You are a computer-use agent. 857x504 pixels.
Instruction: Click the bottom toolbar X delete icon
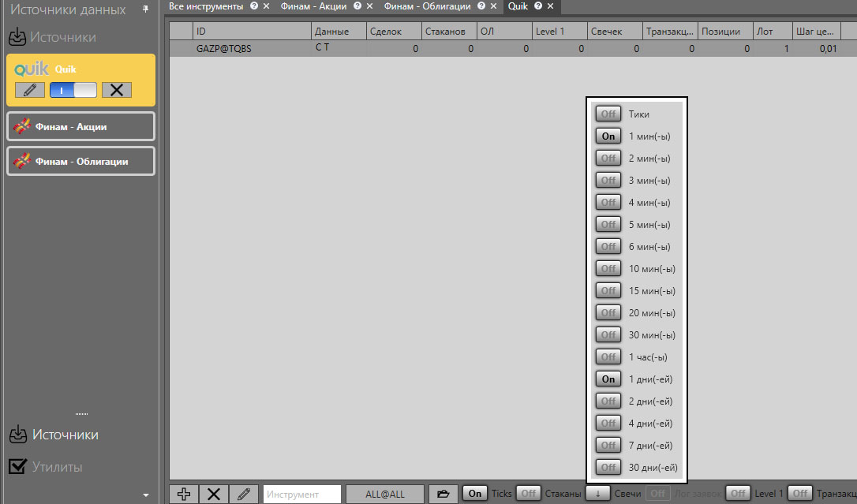pyautogui.click(x=213, y=494)
